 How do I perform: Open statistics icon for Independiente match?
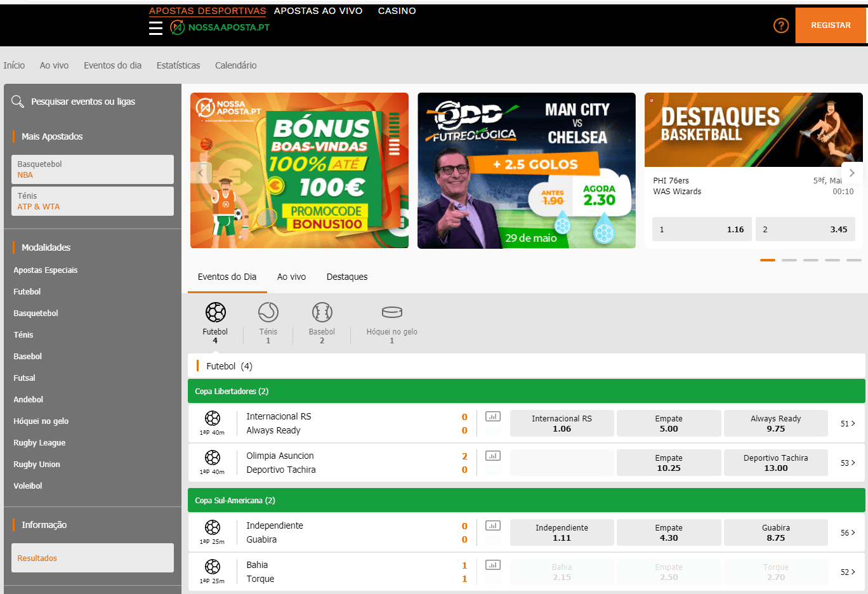493,526
